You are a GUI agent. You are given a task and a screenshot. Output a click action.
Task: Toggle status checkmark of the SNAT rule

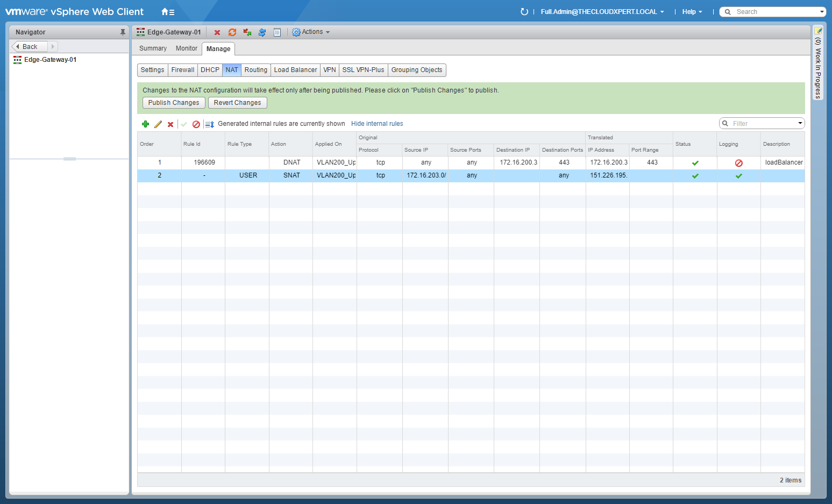point(695,176)
